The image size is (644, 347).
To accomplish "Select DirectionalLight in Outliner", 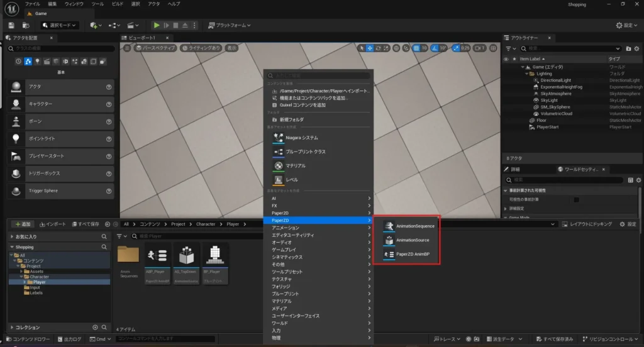I will [555, 80].
